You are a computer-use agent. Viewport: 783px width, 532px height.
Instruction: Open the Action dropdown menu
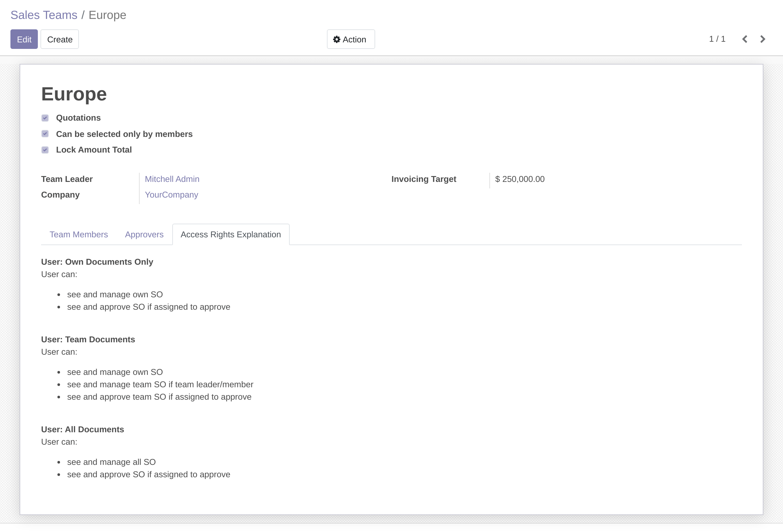(x=350, y=39)
